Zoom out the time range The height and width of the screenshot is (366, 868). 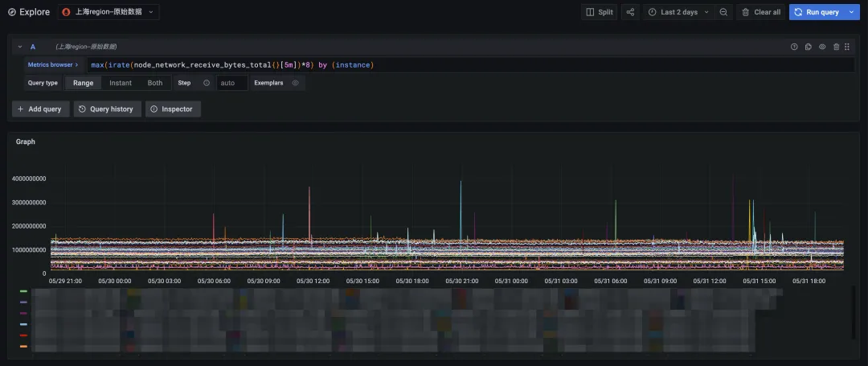coord(723,12)
